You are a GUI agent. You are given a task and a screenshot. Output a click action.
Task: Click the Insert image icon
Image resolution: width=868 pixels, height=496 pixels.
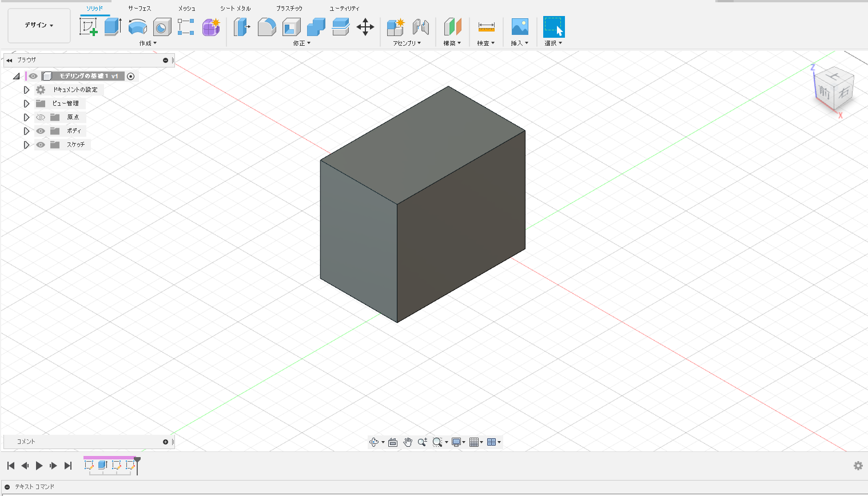click(x=520, y=26)
